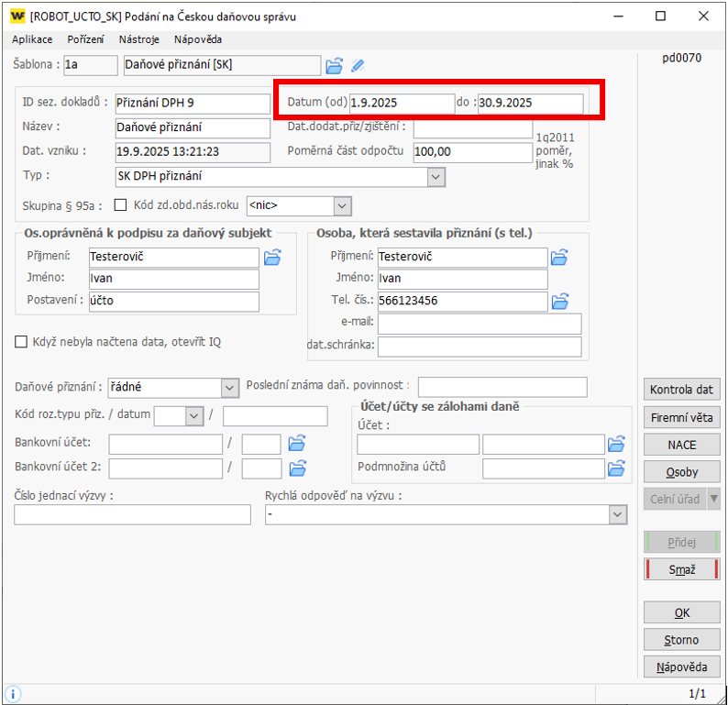The width and height of the screenshot is (728, 705).
Task: Click the pencil edit icon next to template
Action: click(358, 65)
